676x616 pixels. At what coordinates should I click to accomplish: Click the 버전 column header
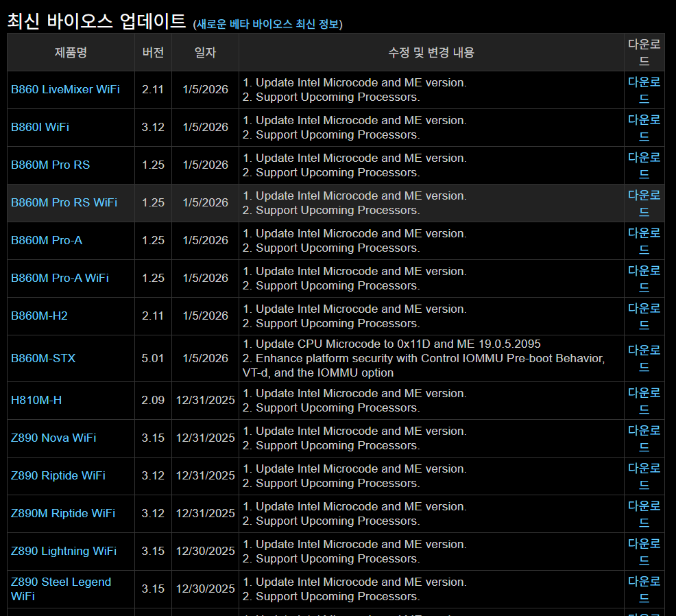(153, 53)
